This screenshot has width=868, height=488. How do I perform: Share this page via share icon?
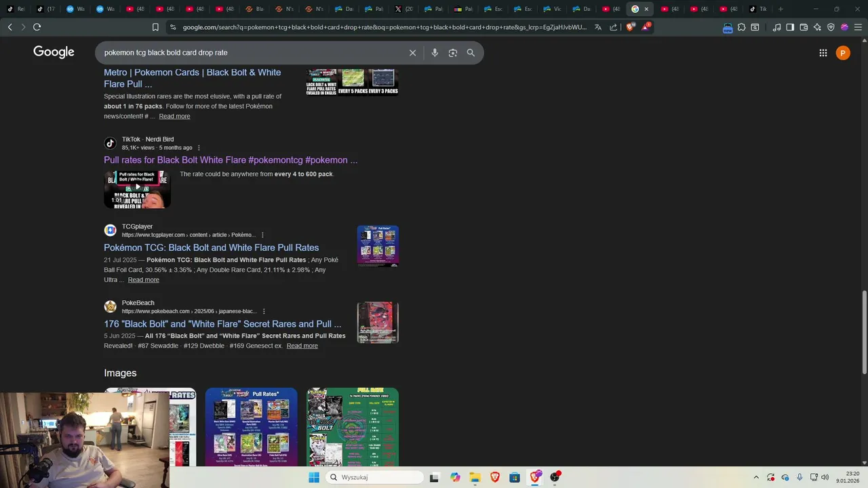point(614,27)
